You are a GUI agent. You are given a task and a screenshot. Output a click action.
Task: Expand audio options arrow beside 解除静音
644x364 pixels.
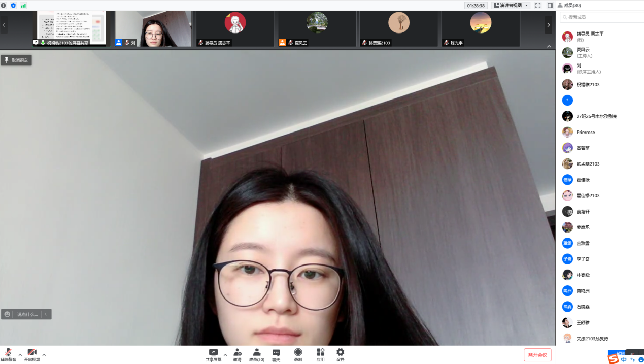pos(20,355)
